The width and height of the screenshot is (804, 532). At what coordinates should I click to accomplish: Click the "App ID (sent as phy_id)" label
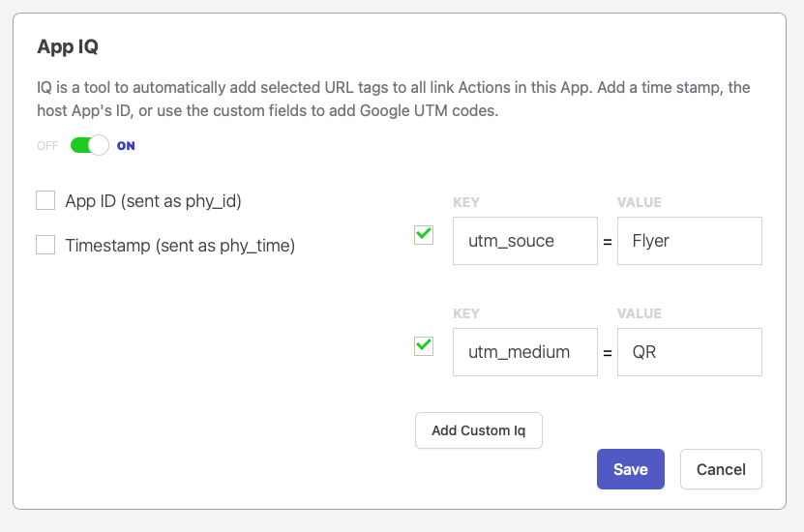(153, 201)
